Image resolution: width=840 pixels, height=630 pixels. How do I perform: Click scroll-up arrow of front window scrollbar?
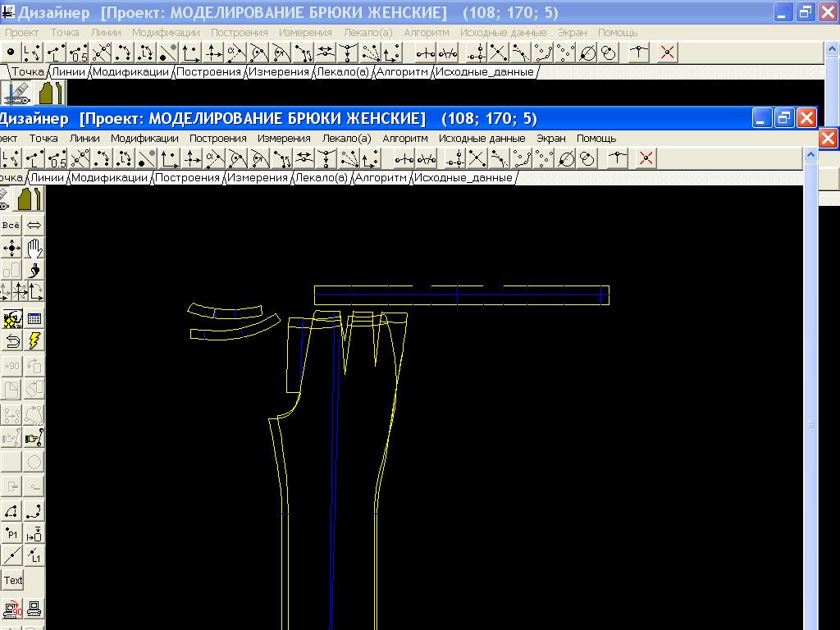coord(810,155)
